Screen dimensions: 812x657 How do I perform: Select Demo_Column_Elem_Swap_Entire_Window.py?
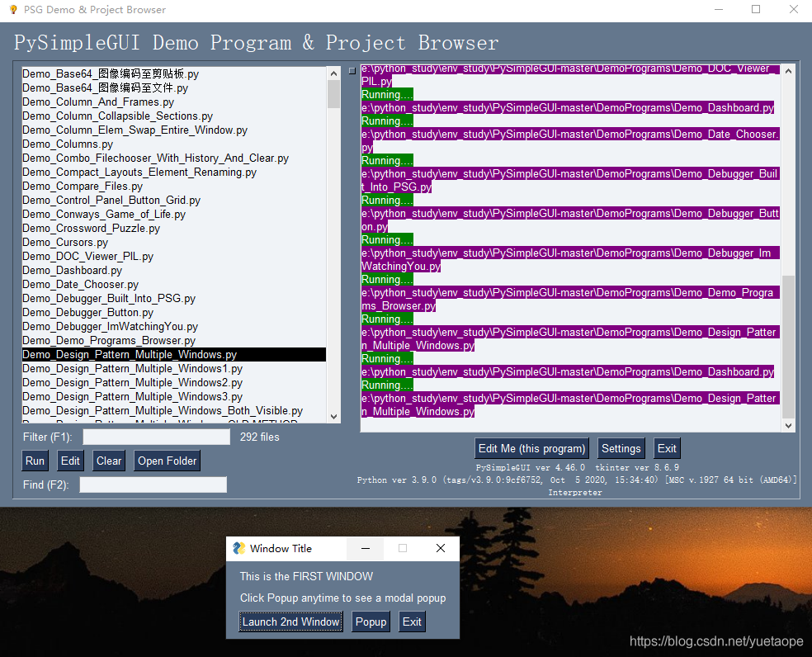pyautogui.click(x=174, y=130)
